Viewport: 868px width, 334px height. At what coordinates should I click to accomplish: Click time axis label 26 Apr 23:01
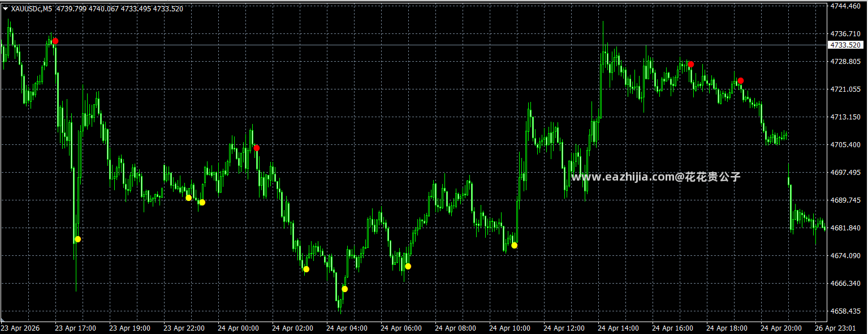835,328
